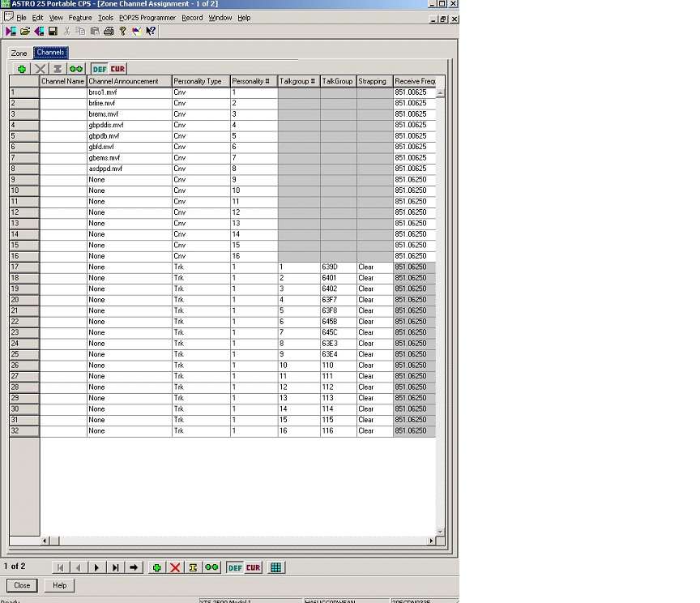The width and height of the screenshot is (700, 603).
Task: Toggle DEF in the bottom record bar
Action: (x=235, y=567)
